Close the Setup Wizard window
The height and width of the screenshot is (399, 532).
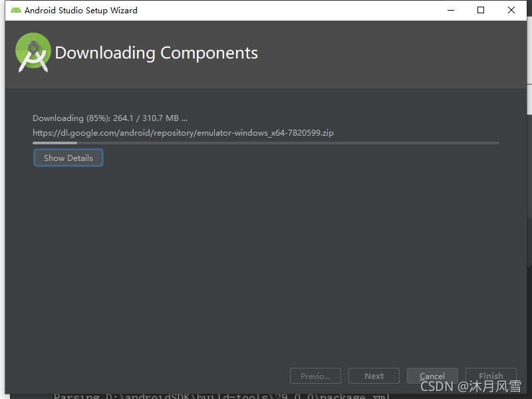tap(511, 10)
